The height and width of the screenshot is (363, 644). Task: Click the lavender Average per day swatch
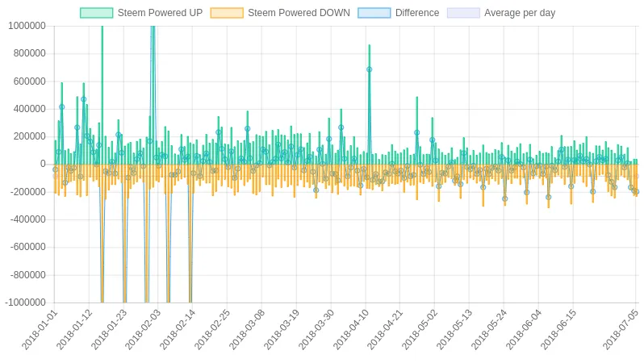pyautogui.click(x=463, y=13)
